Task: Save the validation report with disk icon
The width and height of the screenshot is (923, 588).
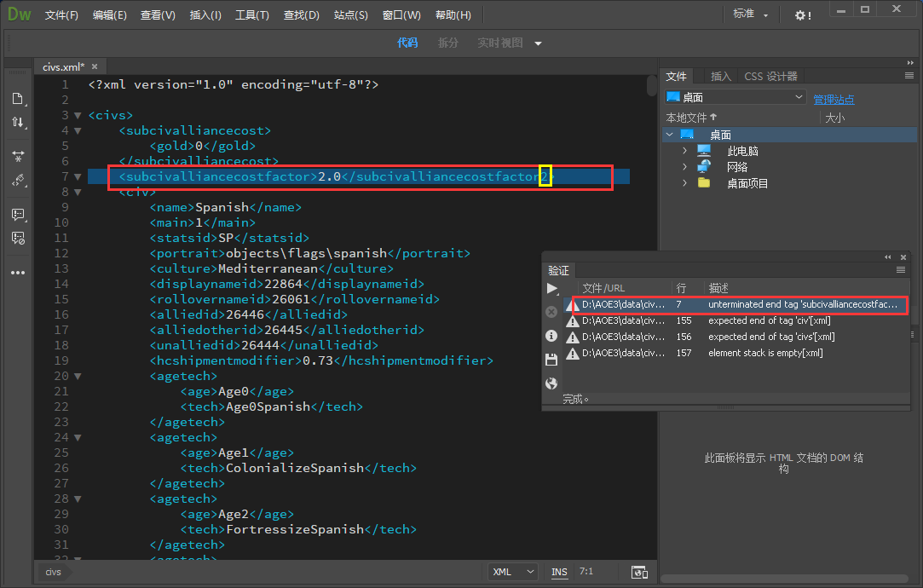Action: click(x=551, y=360)
